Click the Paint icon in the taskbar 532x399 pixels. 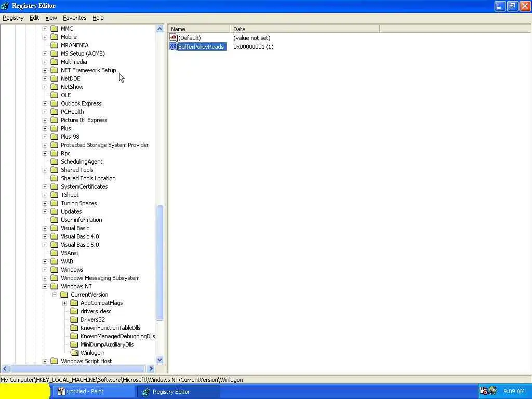[x=61, y=391]
